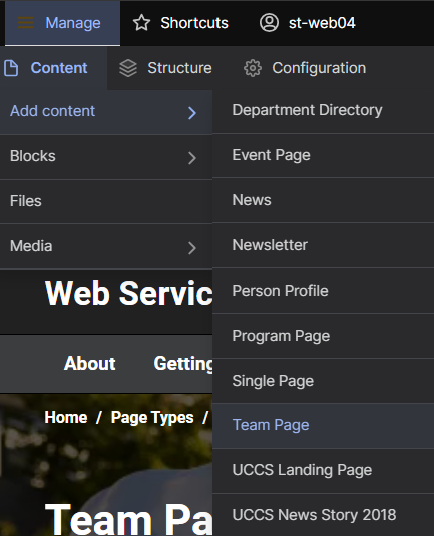Image resolution: width=434 pixels, height=536 pixels.
Task: Select Files menu item
Action: coord(106,201)
